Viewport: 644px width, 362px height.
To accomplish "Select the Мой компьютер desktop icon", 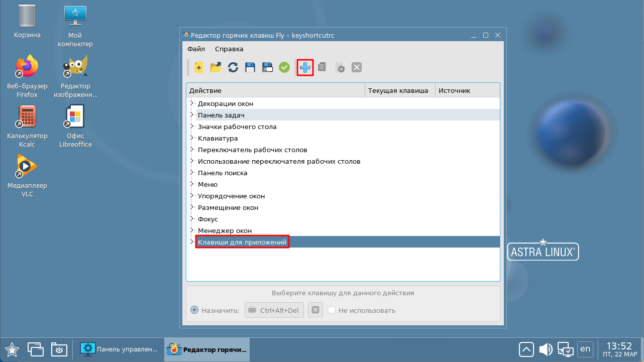I will tap(75, 26).
